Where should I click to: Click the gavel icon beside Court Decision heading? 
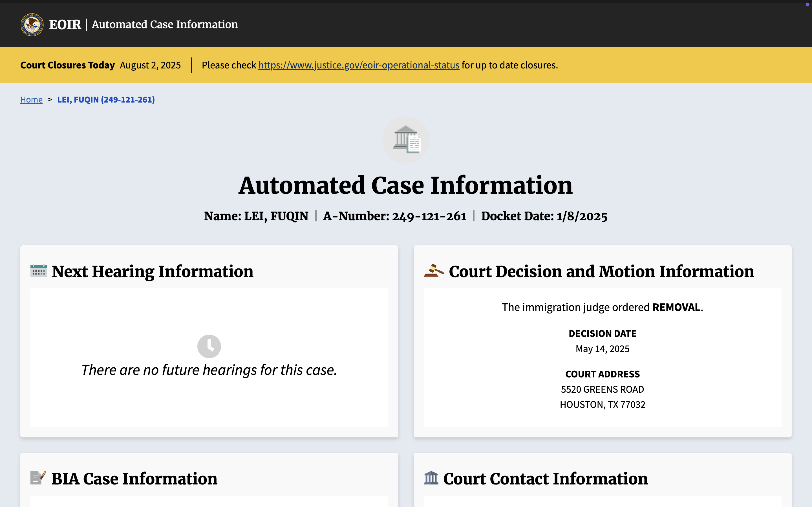pyautogui.click(x=434, y=271)
